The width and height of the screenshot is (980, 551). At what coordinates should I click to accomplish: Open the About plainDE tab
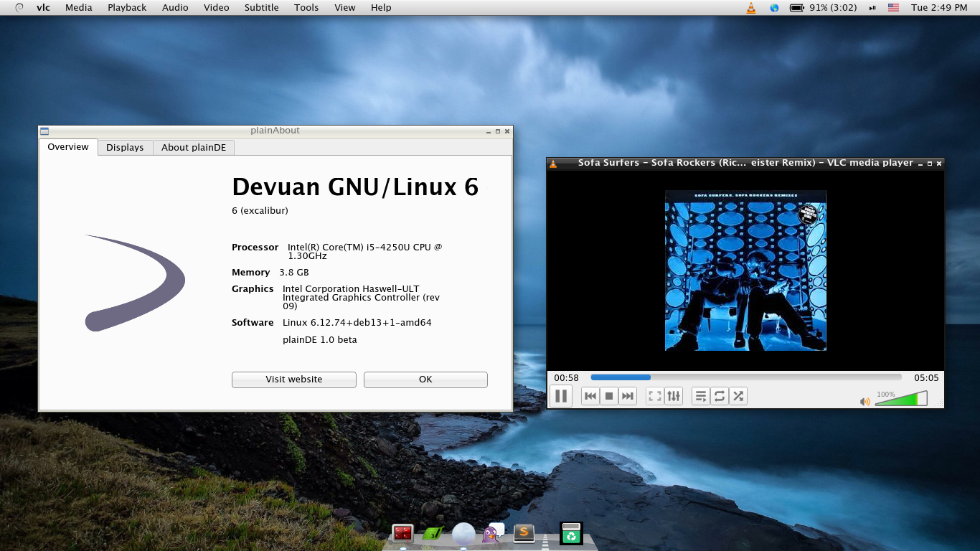coord(194,147)
